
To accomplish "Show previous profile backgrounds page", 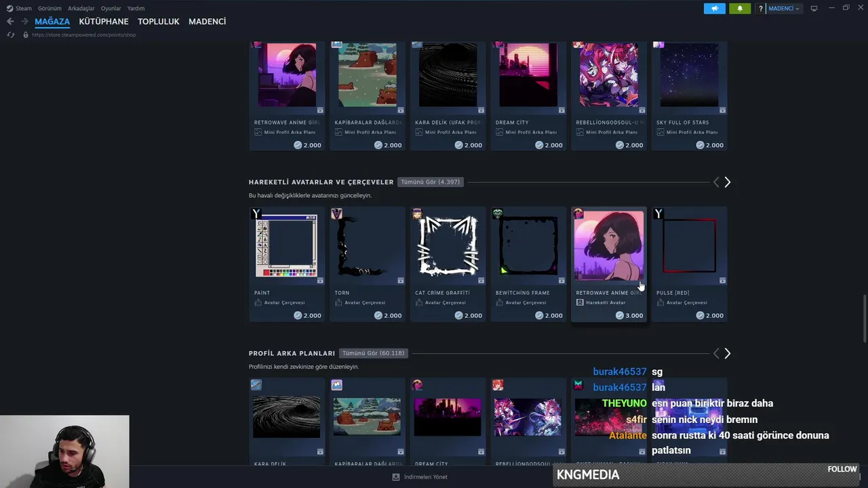I will [716, 353].
